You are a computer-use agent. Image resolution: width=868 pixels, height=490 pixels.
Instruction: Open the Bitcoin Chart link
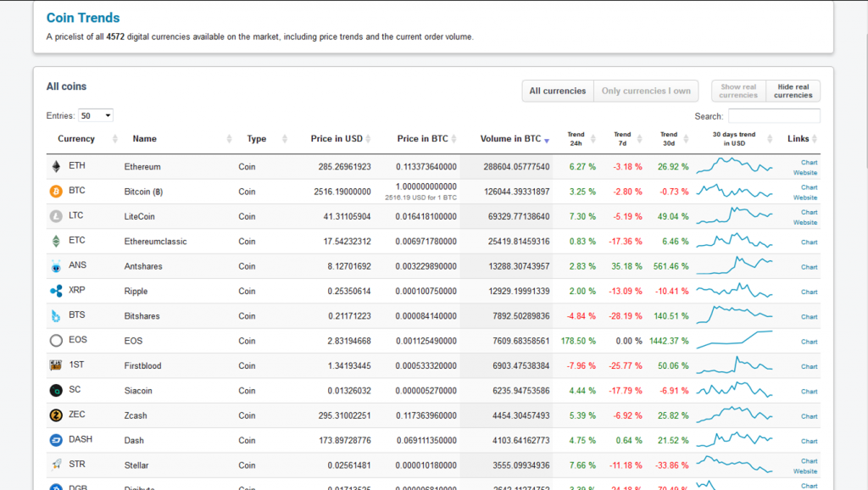coord(809,187)
